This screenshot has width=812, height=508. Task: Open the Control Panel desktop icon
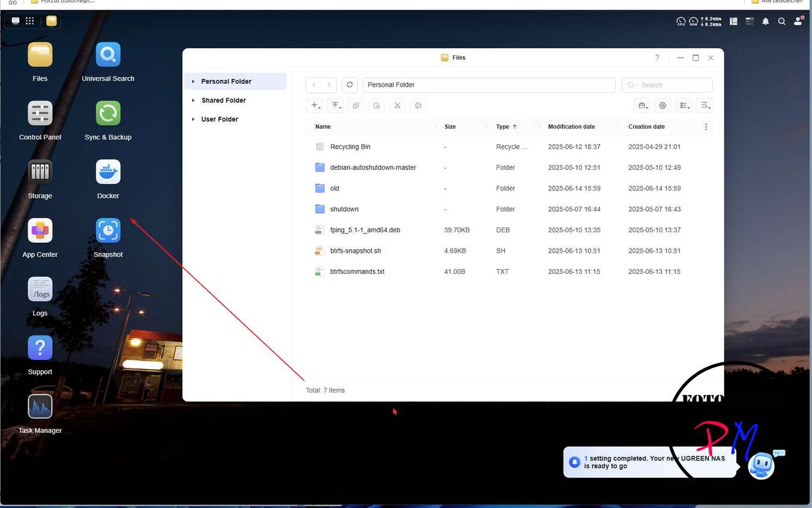pos(40,113)
